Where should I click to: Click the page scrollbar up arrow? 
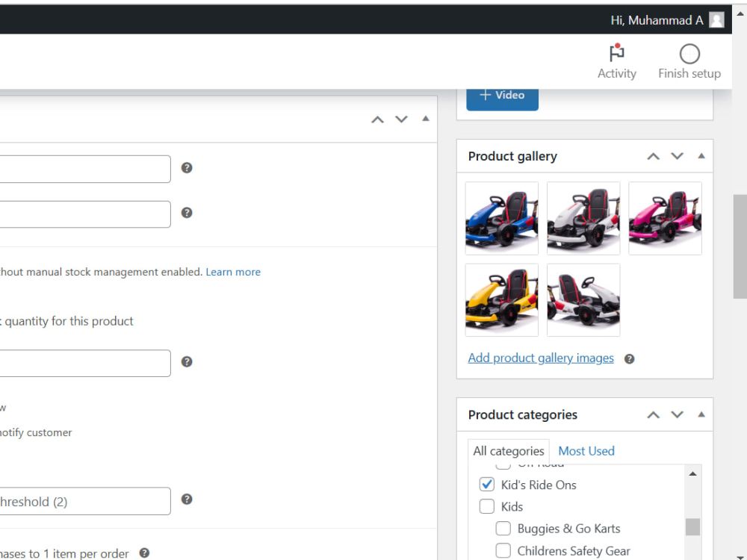740,13
